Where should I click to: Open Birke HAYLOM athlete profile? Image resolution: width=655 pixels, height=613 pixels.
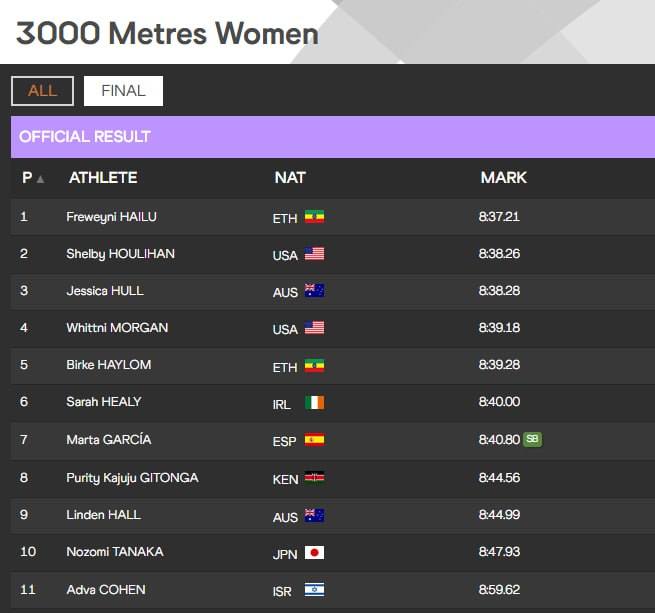109,364
